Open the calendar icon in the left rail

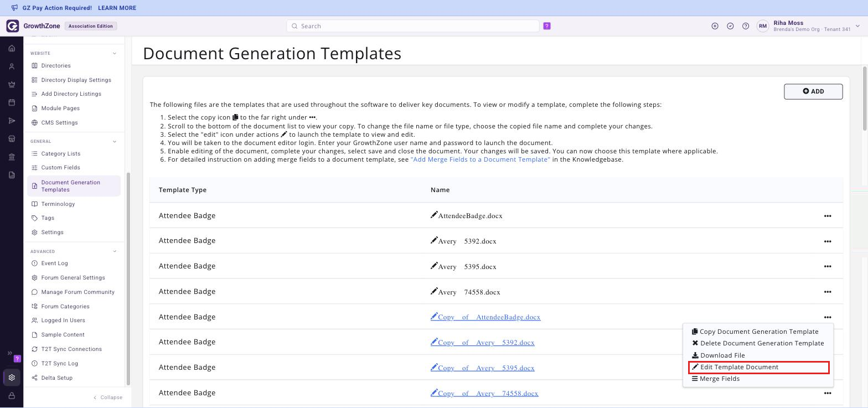pos(12,102)
